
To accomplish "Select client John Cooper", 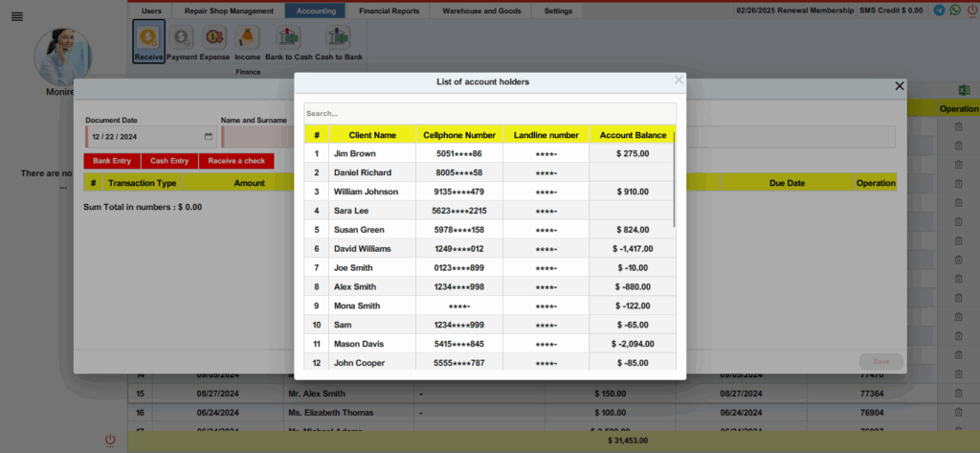I will [360, 363].
